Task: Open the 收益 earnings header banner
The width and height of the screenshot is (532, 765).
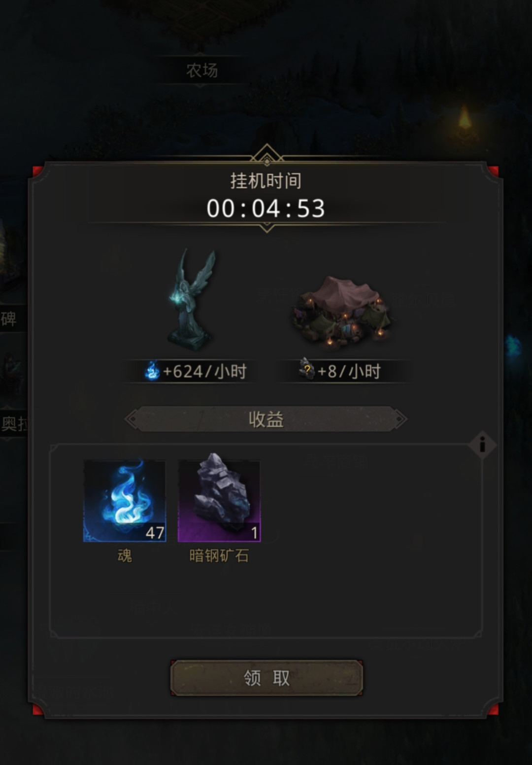Action: (266, 419)
